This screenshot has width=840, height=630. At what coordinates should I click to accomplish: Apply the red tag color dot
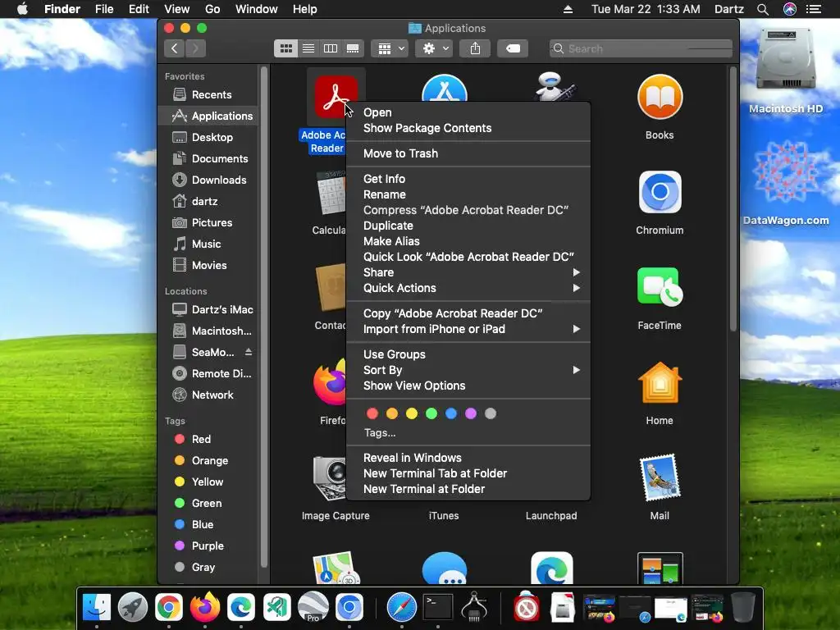point(372,413)
